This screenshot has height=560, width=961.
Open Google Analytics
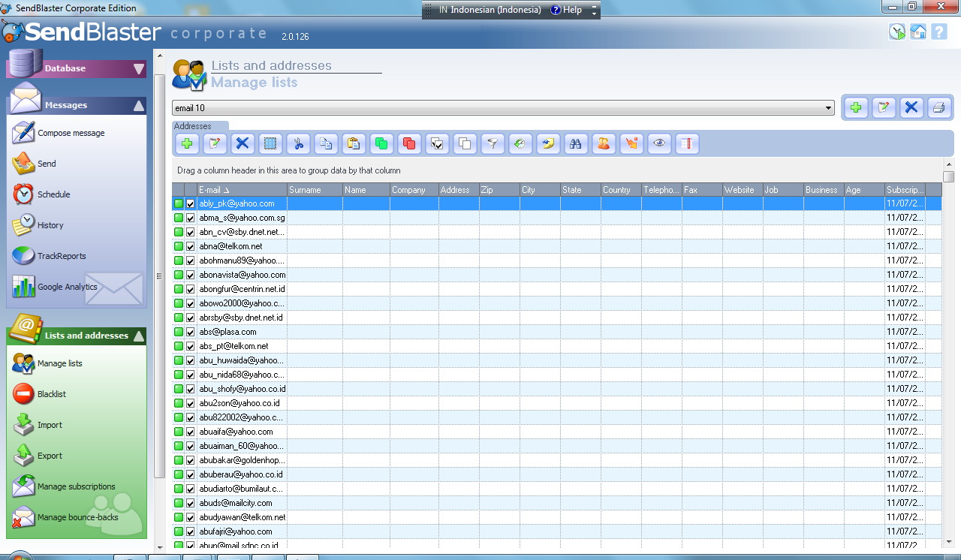pos(55,287)
